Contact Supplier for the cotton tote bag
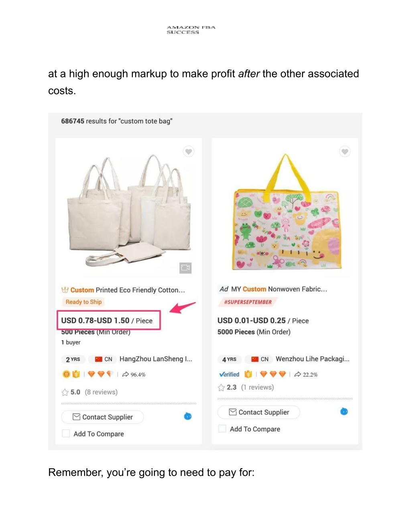 [x=102, y=417]
